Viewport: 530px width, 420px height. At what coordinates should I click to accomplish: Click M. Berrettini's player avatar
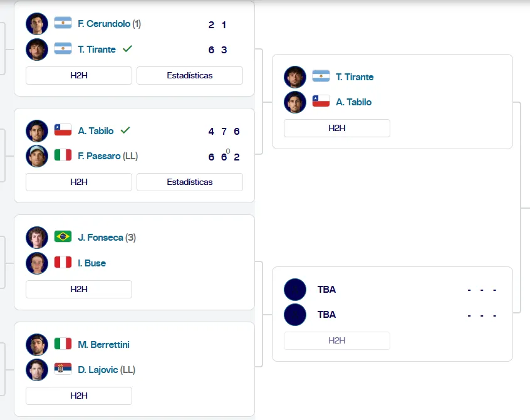click(37, 344)
